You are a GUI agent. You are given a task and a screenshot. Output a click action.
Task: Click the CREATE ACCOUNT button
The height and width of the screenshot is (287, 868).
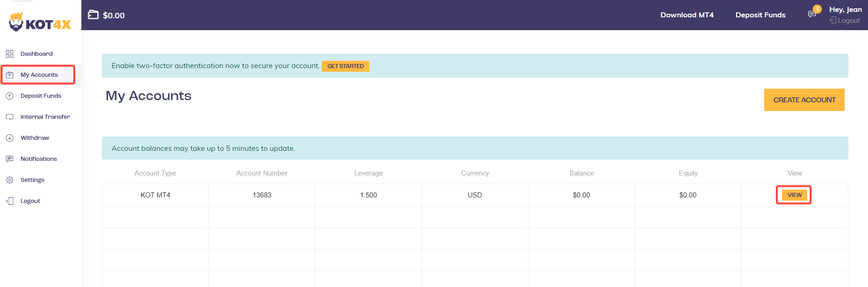pyautogui.click(x=804, y=100)
